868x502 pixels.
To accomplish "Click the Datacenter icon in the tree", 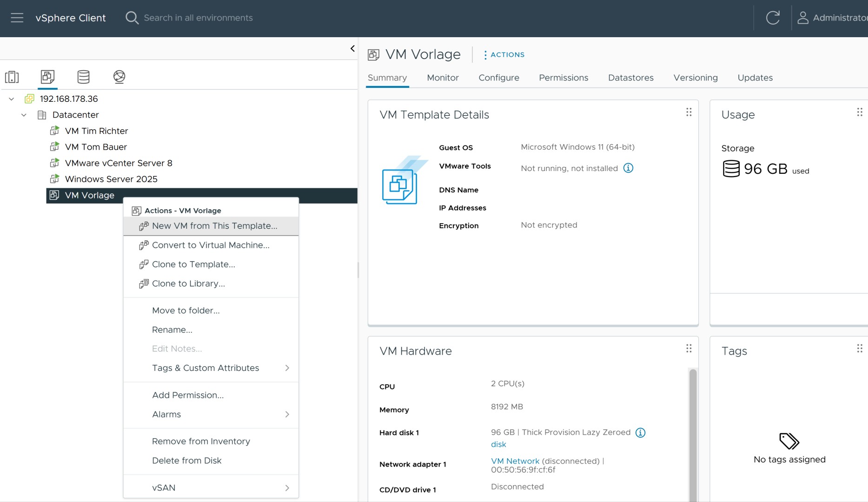I will point(42,115).
